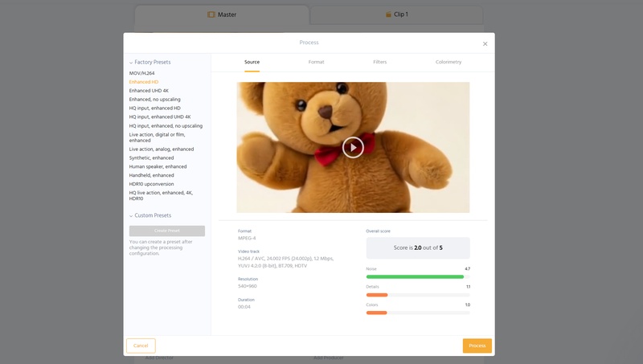Play the teddy bear video preview

pyautogui.click(x=353, y=147)
